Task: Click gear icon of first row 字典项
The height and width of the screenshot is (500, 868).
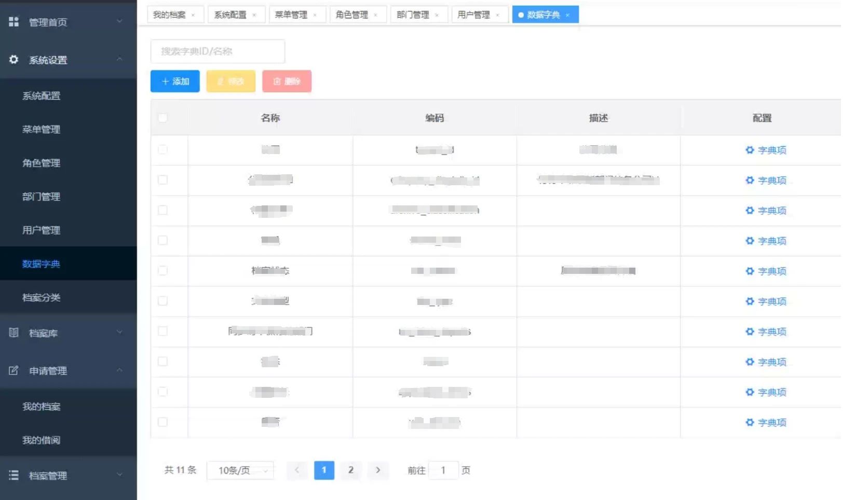Action: click(750, 150)
